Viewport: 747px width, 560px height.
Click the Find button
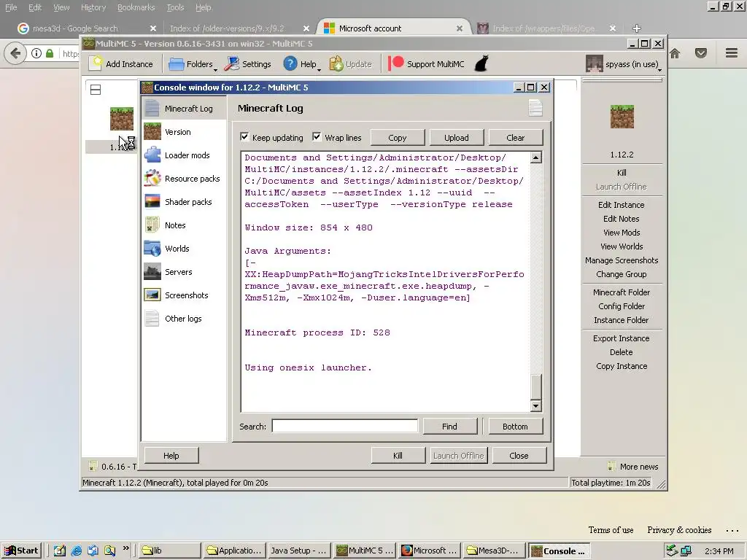click(x=449, y=427)
